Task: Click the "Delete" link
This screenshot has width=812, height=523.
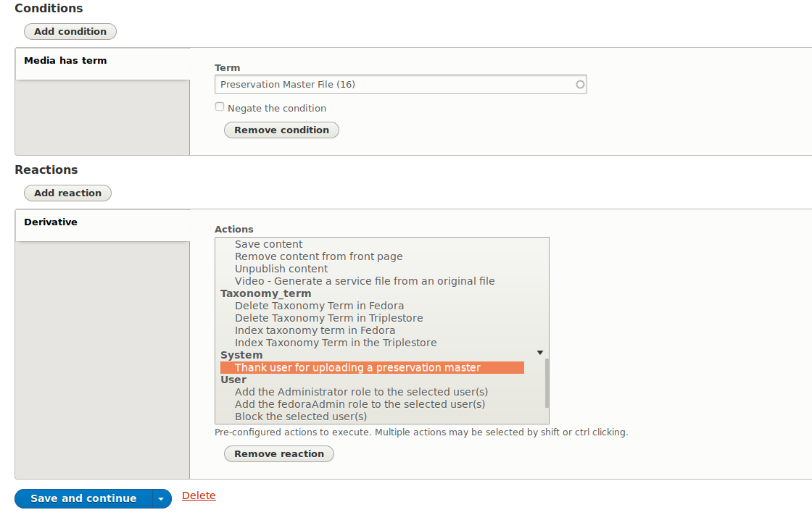Action: [x=199, y=495]
